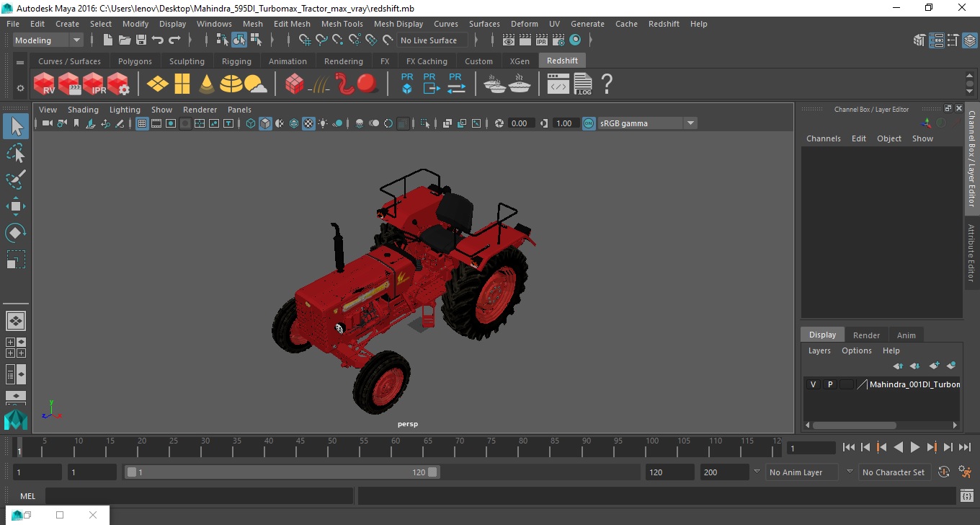Viewport: 980px width, 525px height.
Task: Click the red sphere material shelf icon
Action: pyautogui.click(x=367, y=84)
